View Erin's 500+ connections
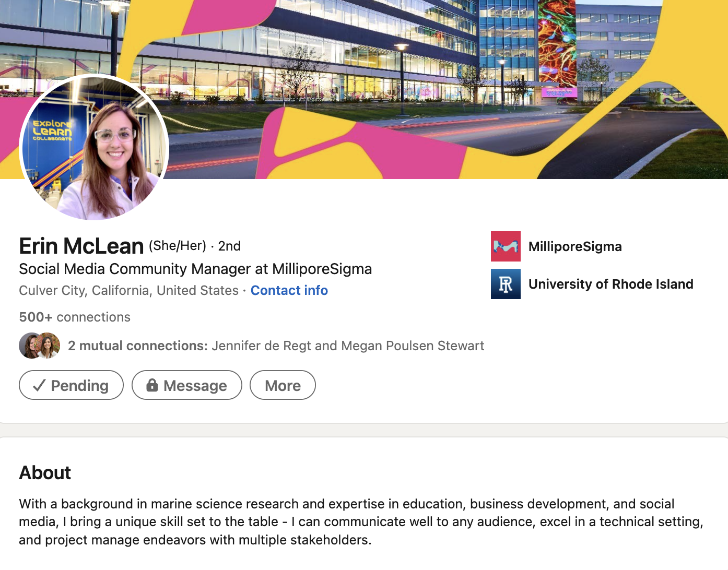The height and width of the screenshot is (570, 728). tap(74, 317)
